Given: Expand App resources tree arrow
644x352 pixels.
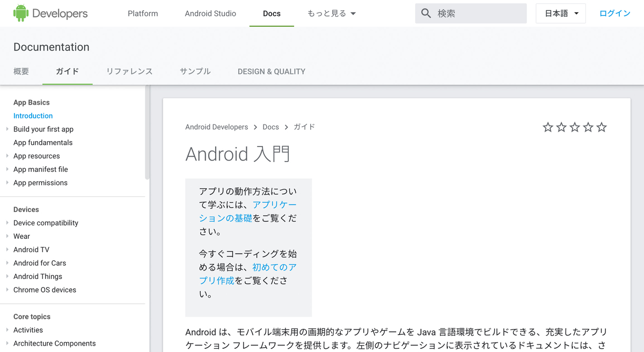Looking at the screenshot, I should pos(7,156).
